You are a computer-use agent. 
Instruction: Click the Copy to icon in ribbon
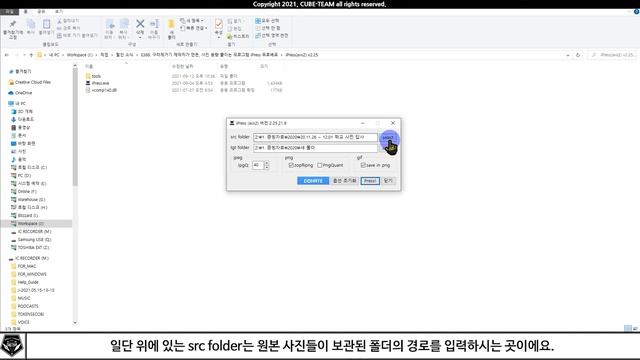124,24
